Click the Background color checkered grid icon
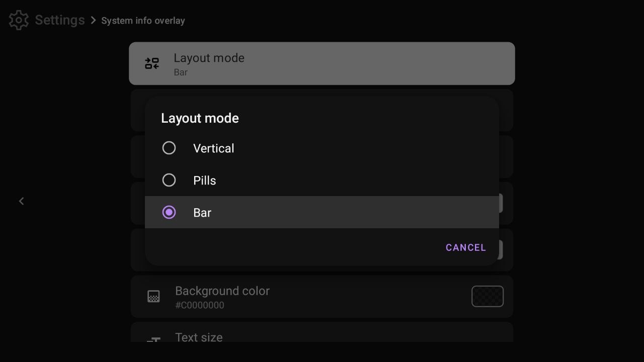 point(153,297)
